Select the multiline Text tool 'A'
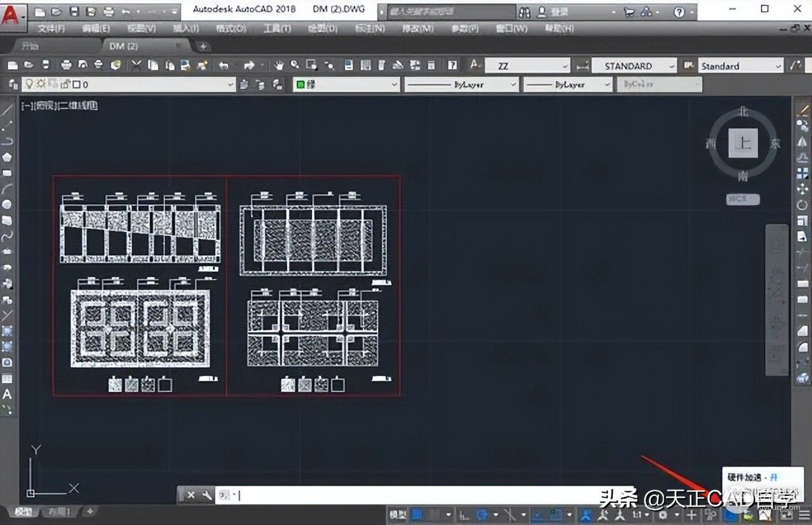The width and height of the screenshot is (812, 525). pyautogui.click(x=7, y=394)
